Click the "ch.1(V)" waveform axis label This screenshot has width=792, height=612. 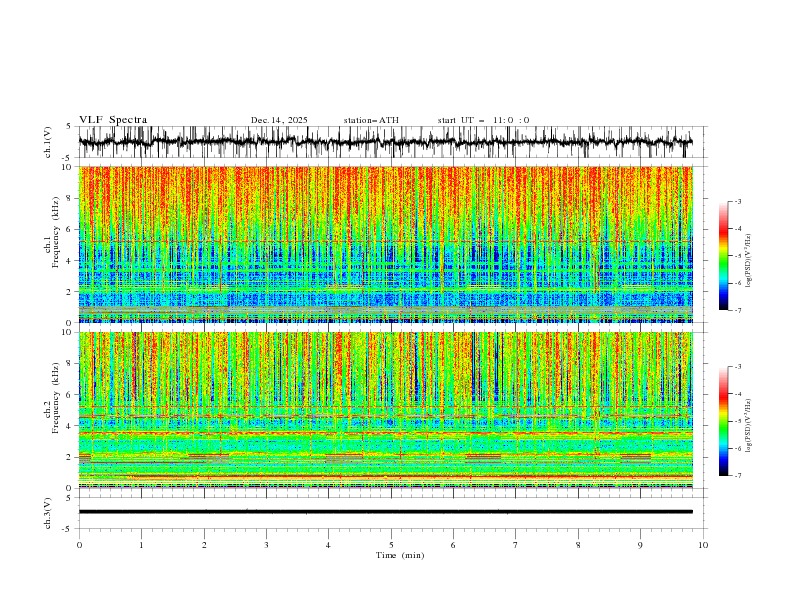click(x=48, y=142)
